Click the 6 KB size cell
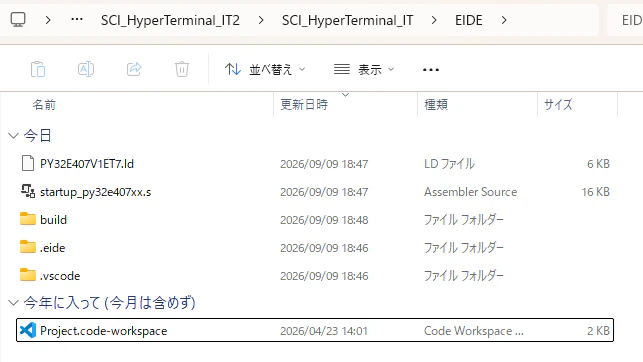 598,164
